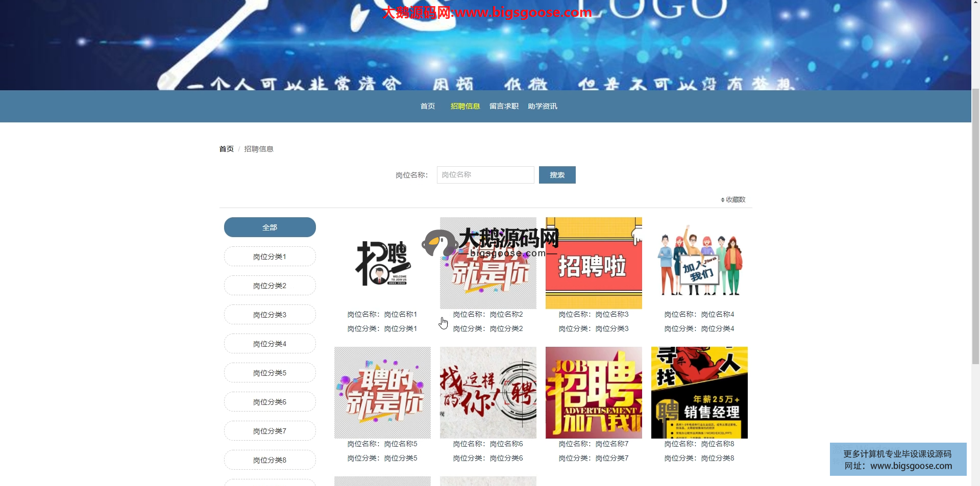Focus the 岗位名称 search input field

coord(485,175)
